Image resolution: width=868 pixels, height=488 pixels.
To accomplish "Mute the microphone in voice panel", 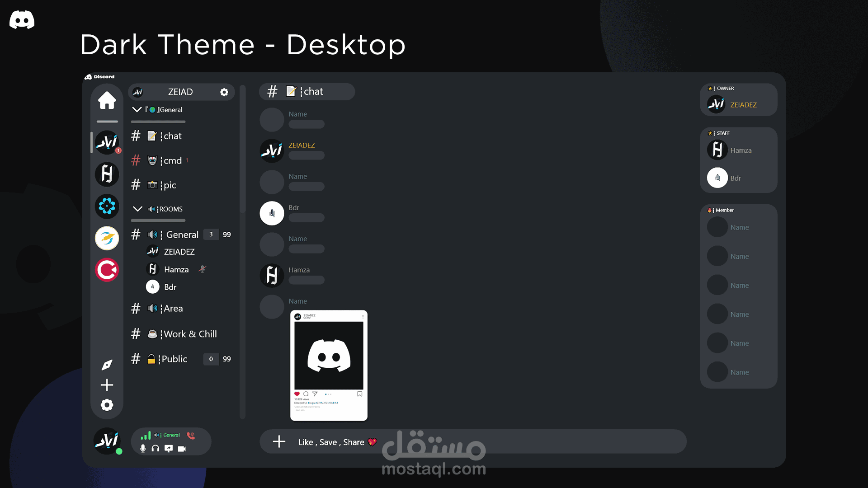I will coord(143,449).
